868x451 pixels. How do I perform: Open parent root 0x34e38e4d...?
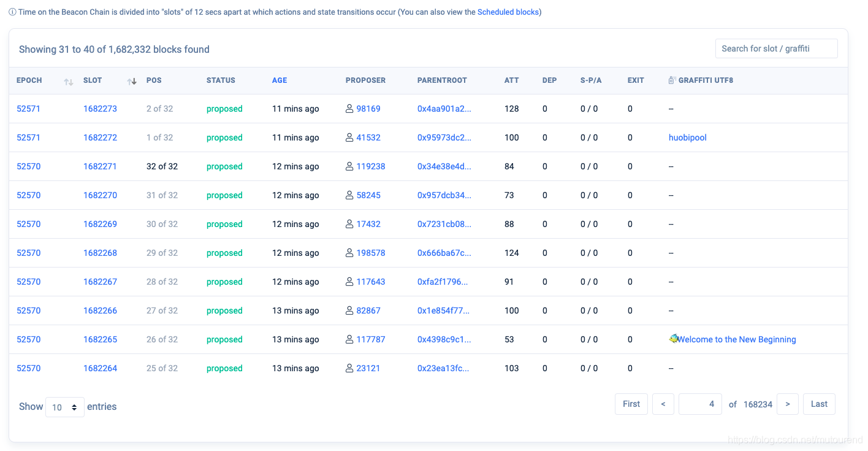(444, 166)
